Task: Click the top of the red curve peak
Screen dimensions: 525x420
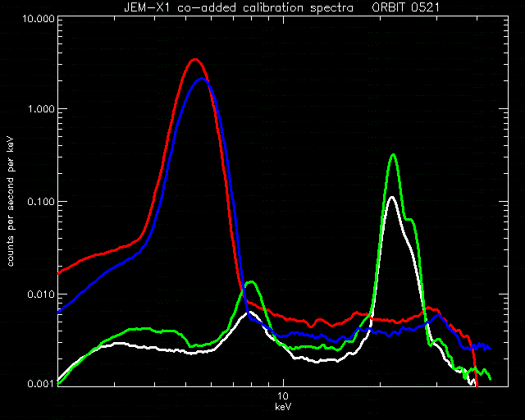Action: [195, 60]
